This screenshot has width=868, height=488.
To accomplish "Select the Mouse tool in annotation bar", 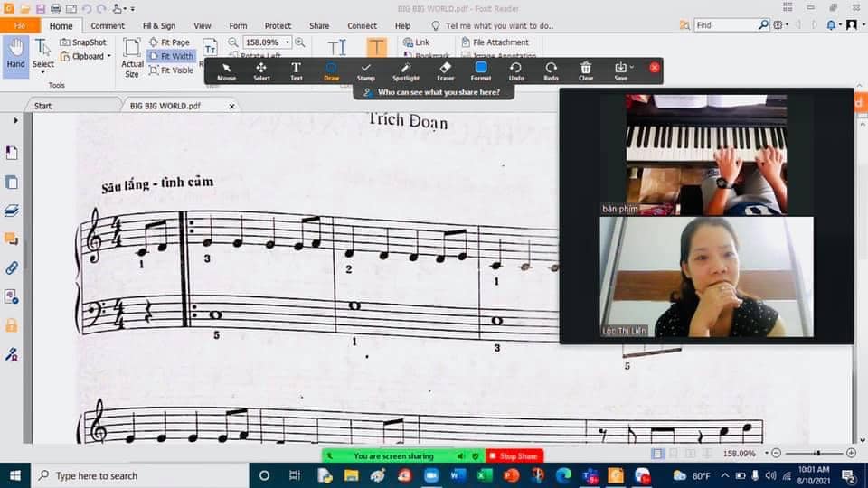I will (226, 71).
